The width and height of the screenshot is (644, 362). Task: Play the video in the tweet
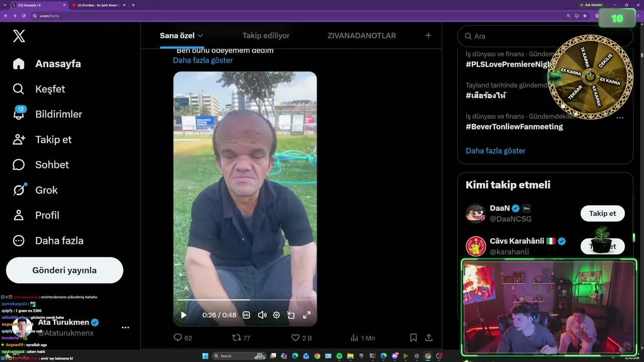(184, 315)
